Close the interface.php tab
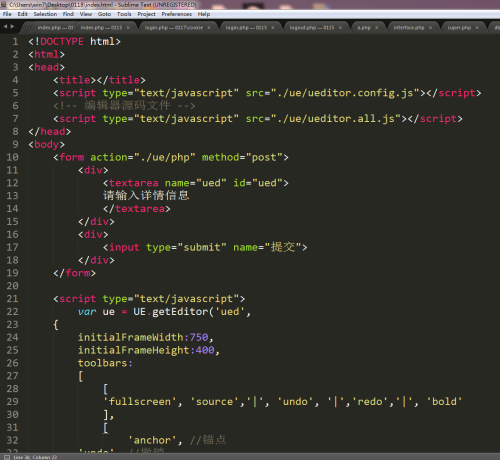 tap(430, 28)
